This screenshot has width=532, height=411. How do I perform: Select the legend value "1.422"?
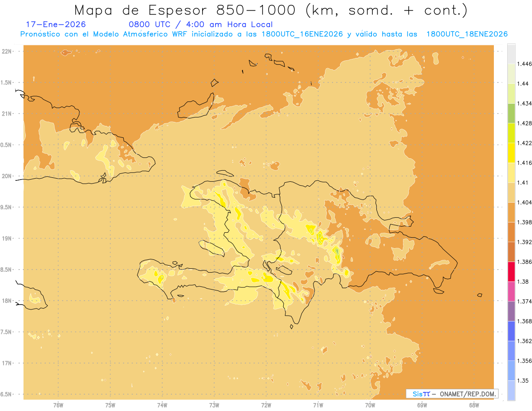click(524, 143)
